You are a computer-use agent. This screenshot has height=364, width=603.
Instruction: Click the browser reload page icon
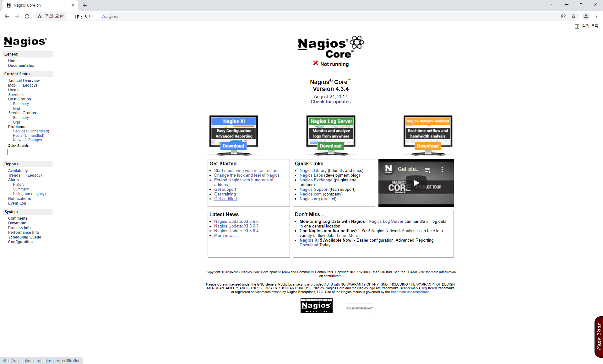27,16
